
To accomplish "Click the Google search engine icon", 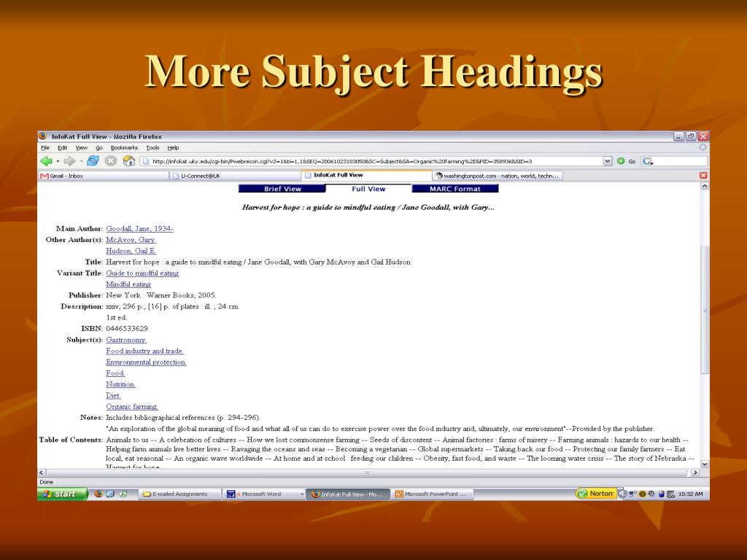I will tap(647, 161).
